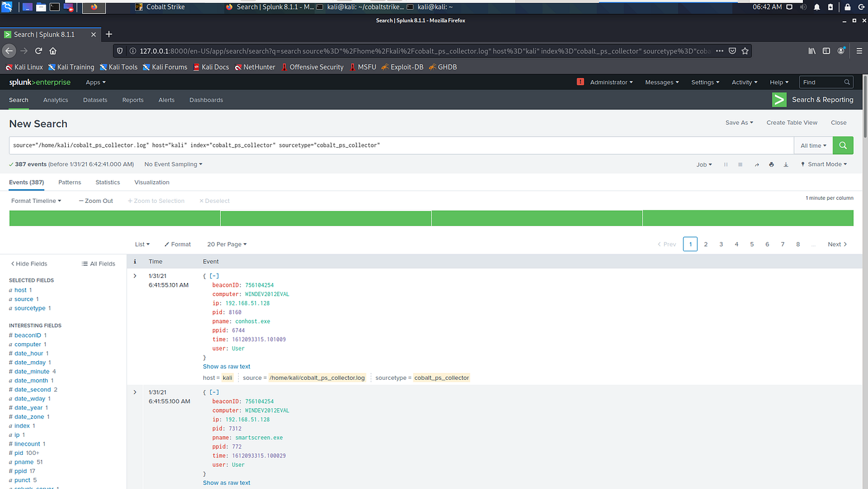This screenshot has width=868, height=489.
Task: Open Firefox page actions (three dots)
Action: pyautogui.click(x=719, y=51)
